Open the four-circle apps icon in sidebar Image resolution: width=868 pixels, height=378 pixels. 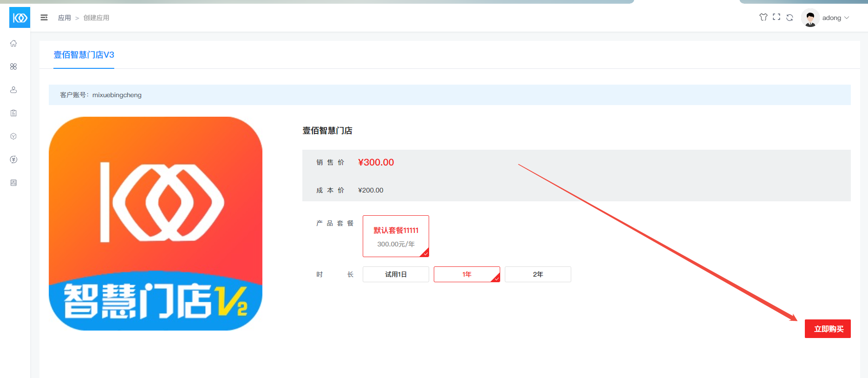pos(13,66)
